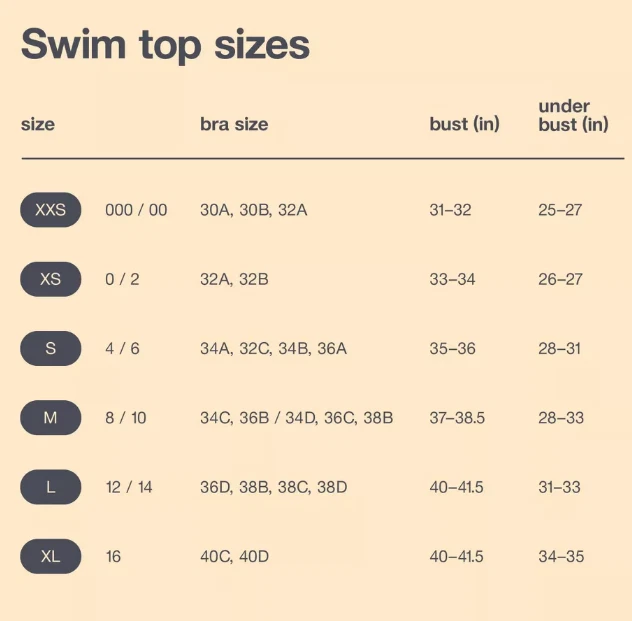This screenshot has height=621, width=632.
Task: Click the XXS size pill
Action: click(x=50, y=210)
